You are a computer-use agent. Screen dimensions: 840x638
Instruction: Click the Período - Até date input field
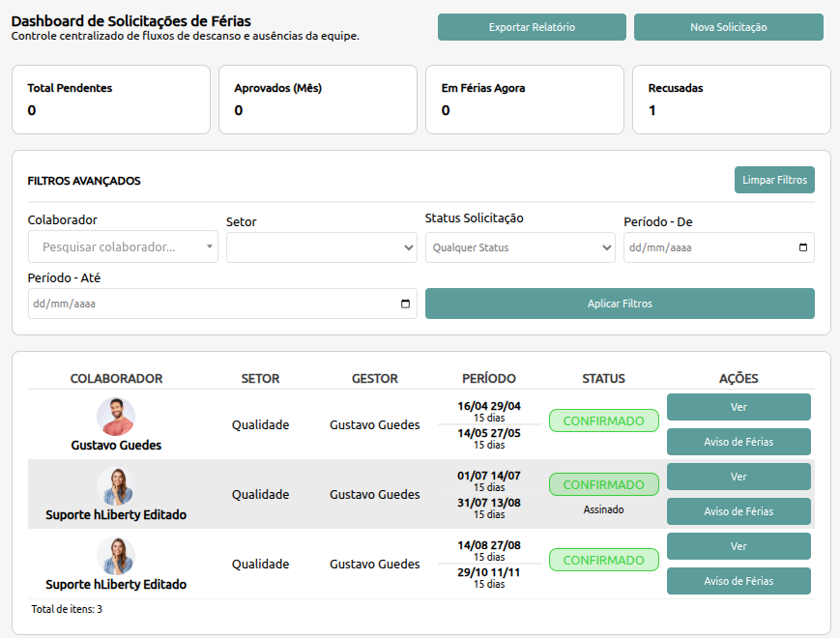coord(222,304)
